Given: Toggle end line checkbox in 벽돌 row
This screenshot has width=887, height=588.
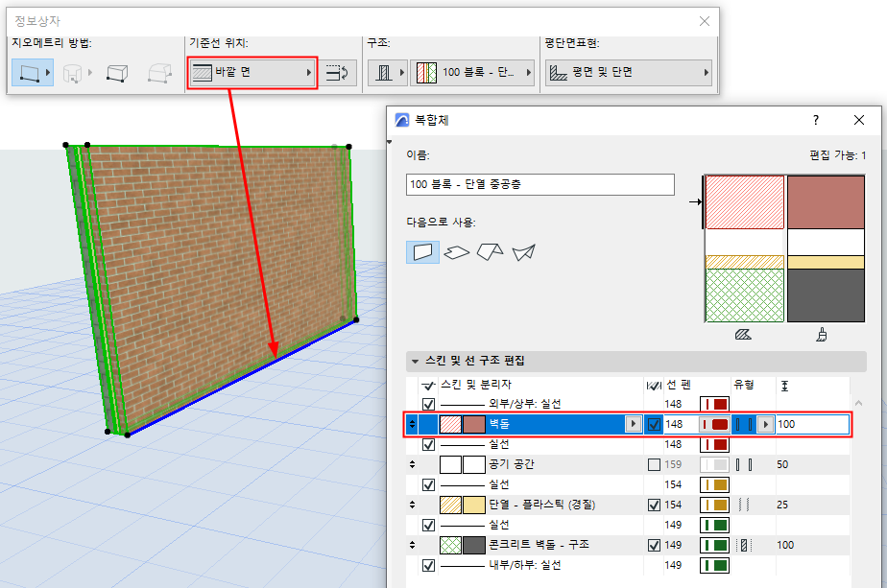Looking at the screenshot, I should point(654,424).
